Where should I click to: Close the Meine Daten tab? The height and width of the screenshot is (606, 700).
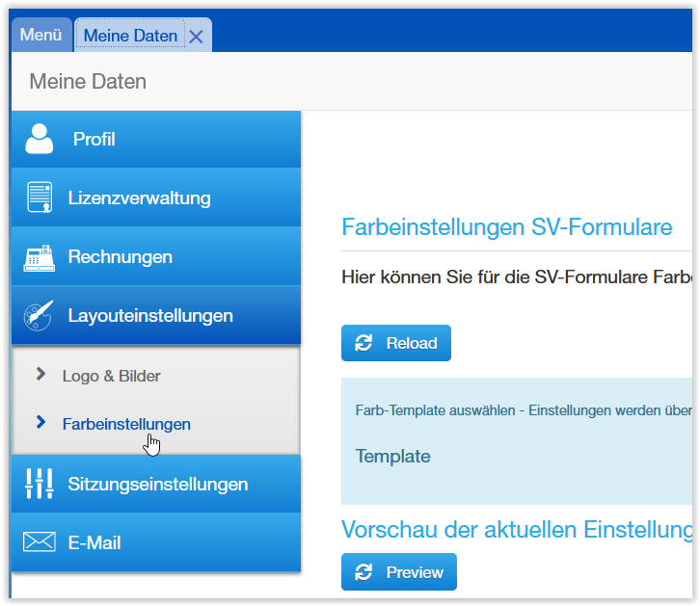click(196, 37)
